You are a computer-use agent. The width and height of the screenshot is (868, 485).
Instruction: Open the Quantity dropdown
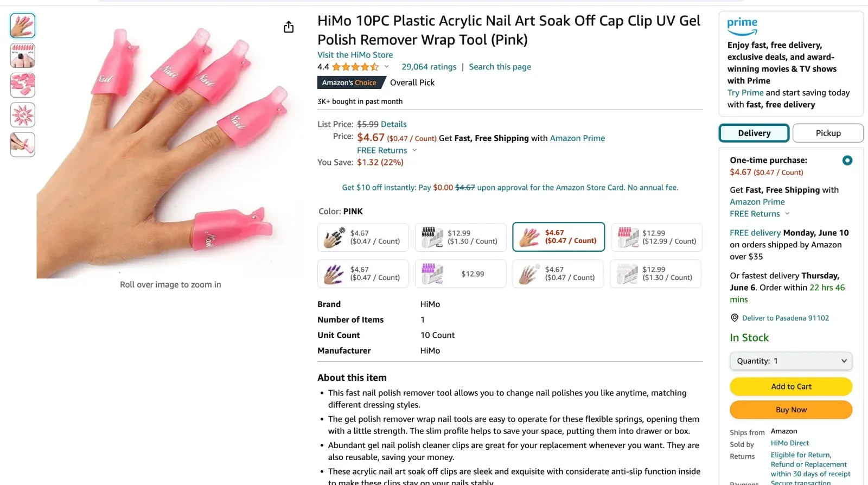791,361
